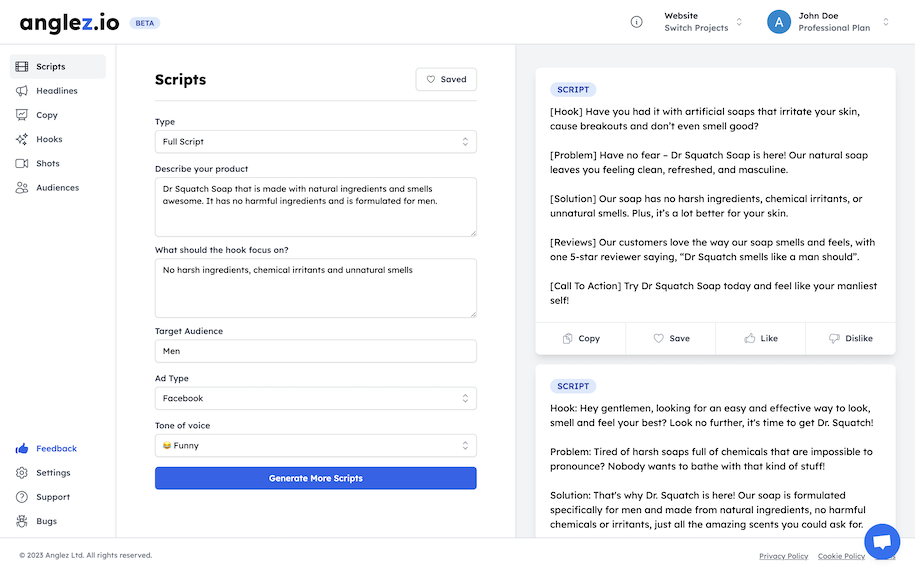
Task: Click the anglez.io logo
Action: (x=69, y=23)
